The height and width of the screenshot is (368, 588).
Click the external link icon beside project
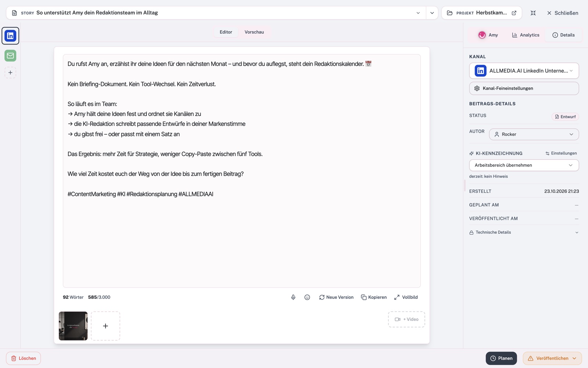[514, 13]
